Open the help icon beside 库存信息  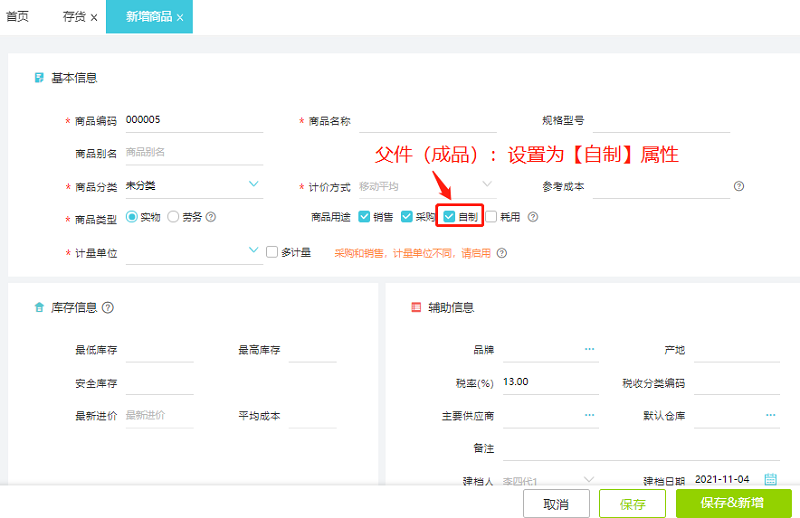(108, 308)
